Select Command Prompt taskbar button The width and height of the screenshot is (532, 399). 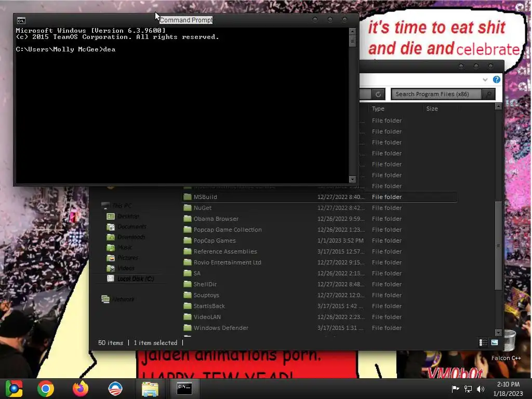coord(184,389)
